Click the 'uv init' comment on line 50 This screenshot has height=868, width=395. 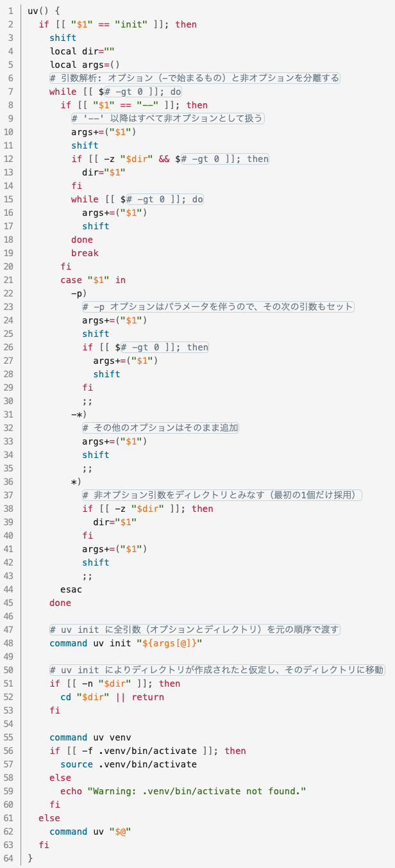217,670
